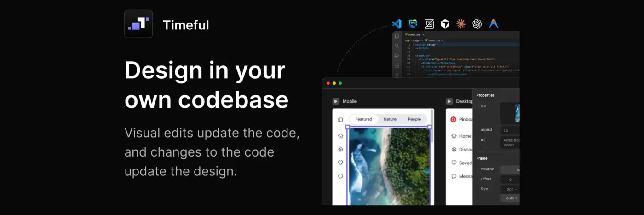Click the chat bubble icon in Mobile frame
Screen dimensions: 644x215
tap(340, 176)
